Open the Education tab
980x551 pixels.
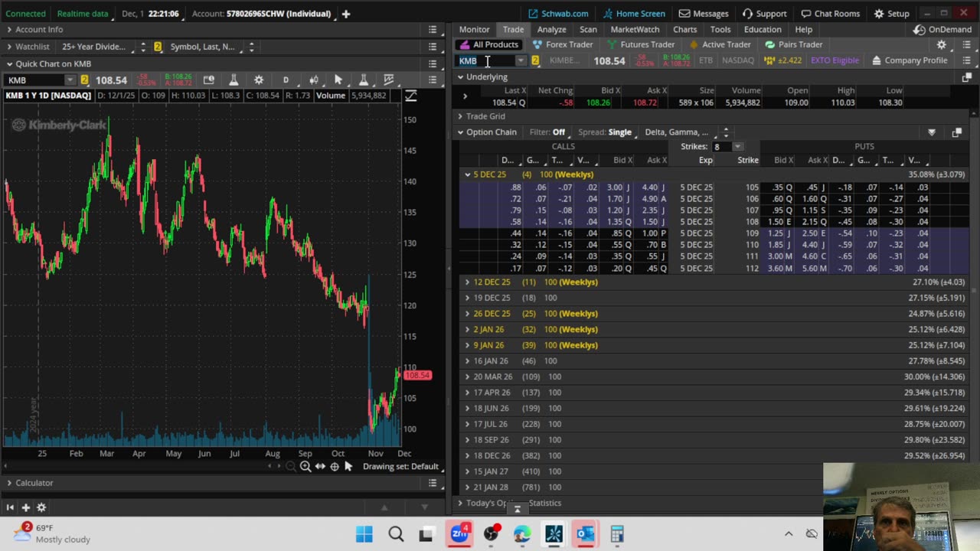[x=763, y=29]
